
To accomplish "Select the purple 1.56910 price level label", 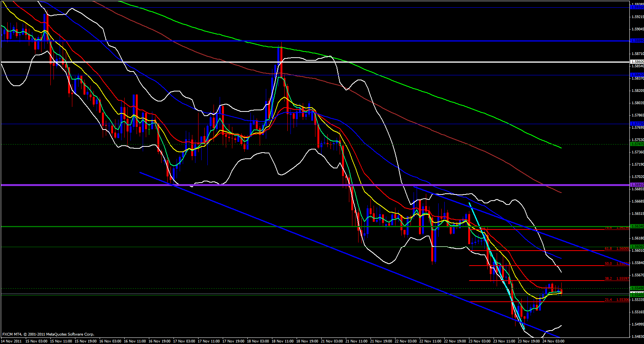I will click(637, 185).
